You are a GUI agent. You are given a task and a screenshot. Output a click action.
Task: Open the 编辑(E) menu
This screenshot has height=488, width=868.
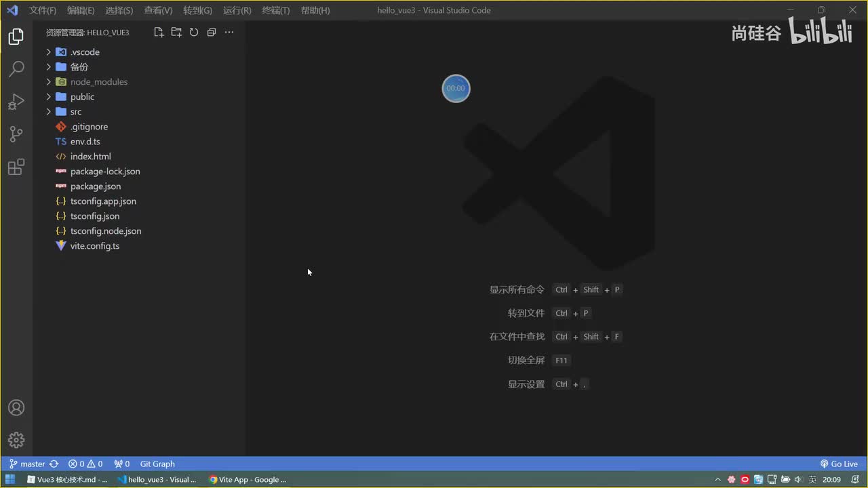[x=81, y=10]
